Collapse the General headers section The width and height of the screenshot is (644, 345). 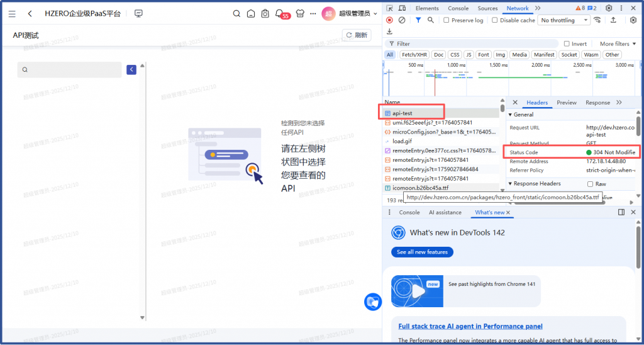pyautogui.click(x=511, y=115)
